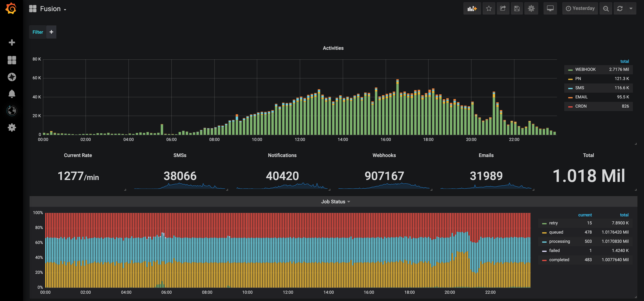The width and height of the screenshot is (644, 301).
Task: Cycle view mode with monitor icon
Action: 550,8
